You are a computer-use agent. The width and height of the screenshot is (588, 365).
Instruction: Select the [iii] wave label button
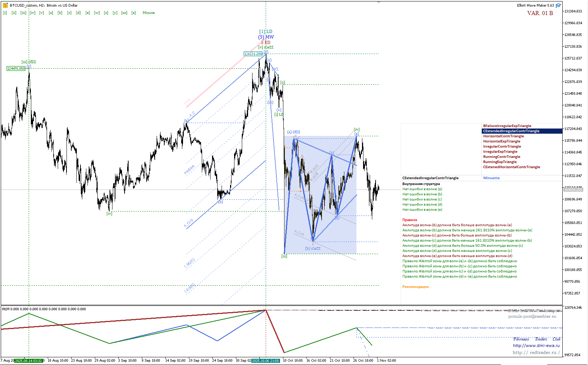pos(23,13)
